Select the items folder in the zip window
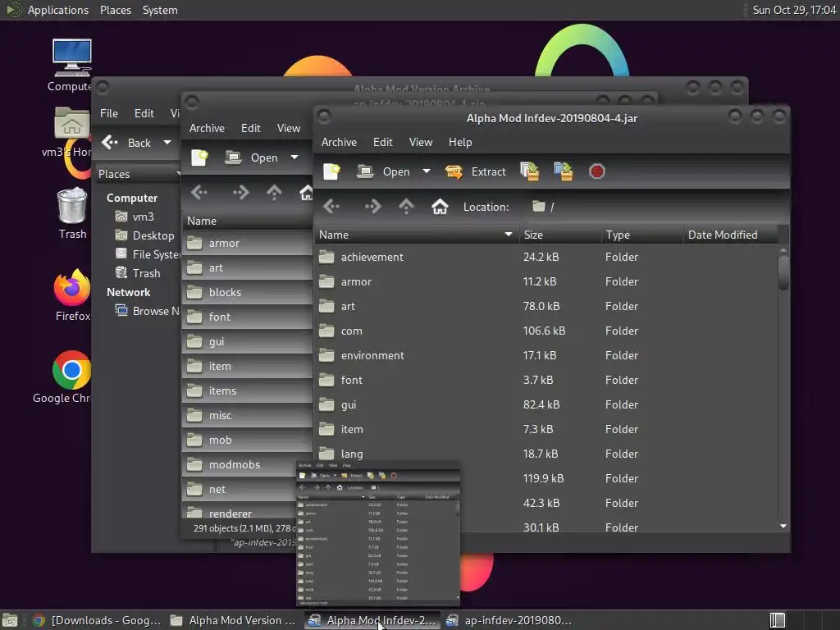Viewport: 840px width, 630px height. click(248, 391)
